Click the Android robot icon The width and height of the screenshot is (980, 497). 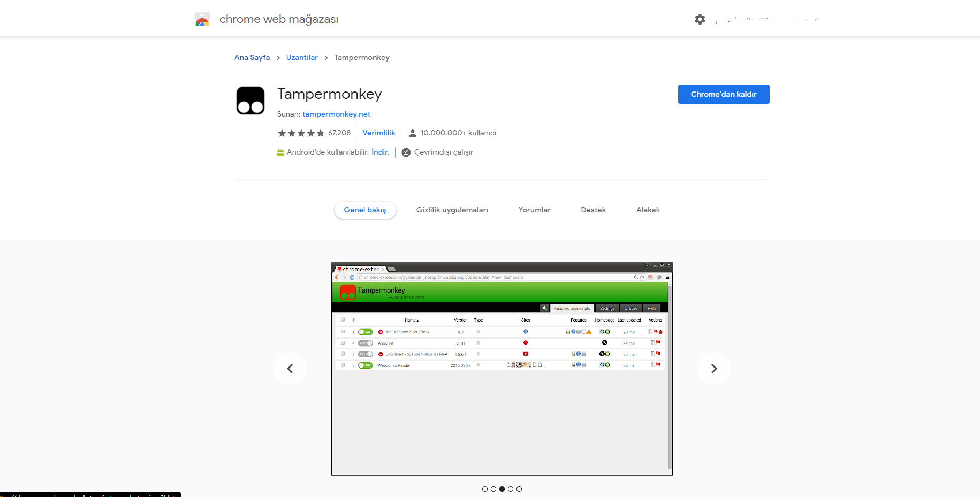[x=280, y=152]
